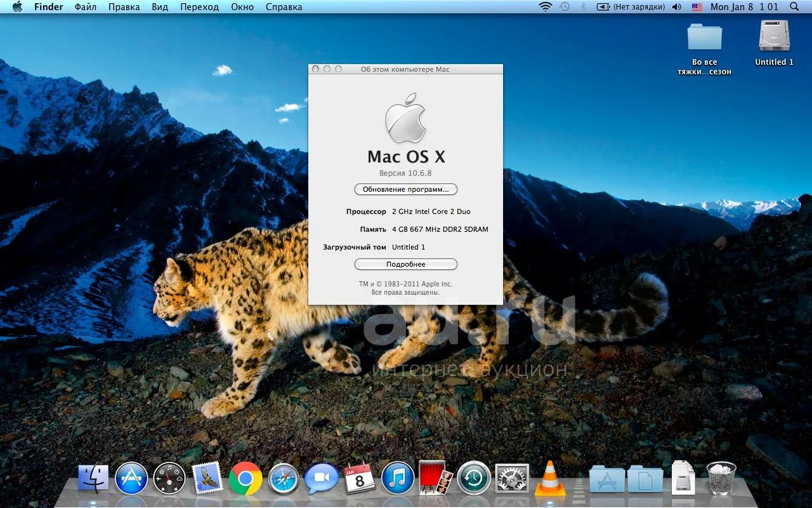Open iCal calendar in the Dock
812x508 pixels.
coord(360,479)
